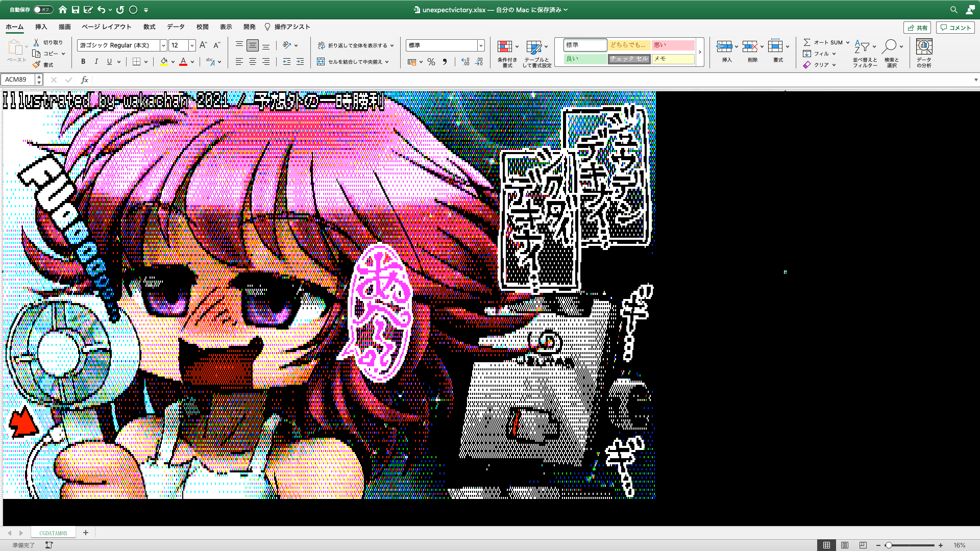The height and width of the screenshot is (551, 980).
Task: Open the font name dropdown
Action: 163,45
